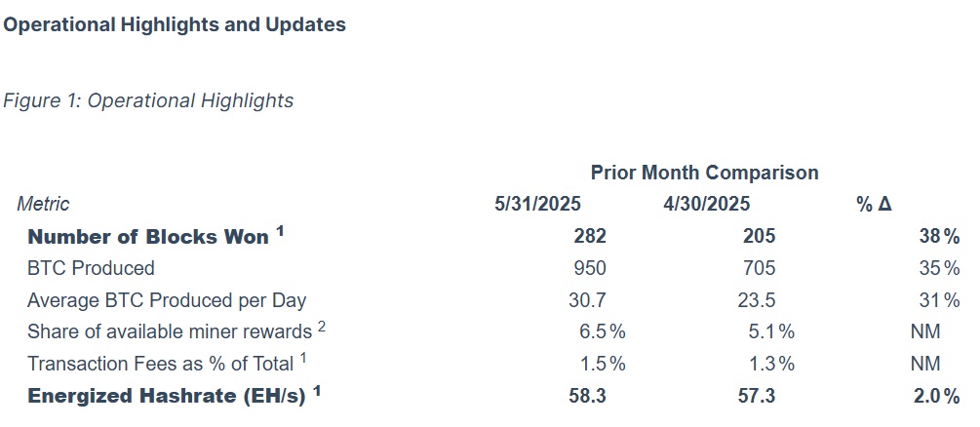Screen dimensions: 980x427
Task: Click the % Δ column header
Action: tap(874, 204)
